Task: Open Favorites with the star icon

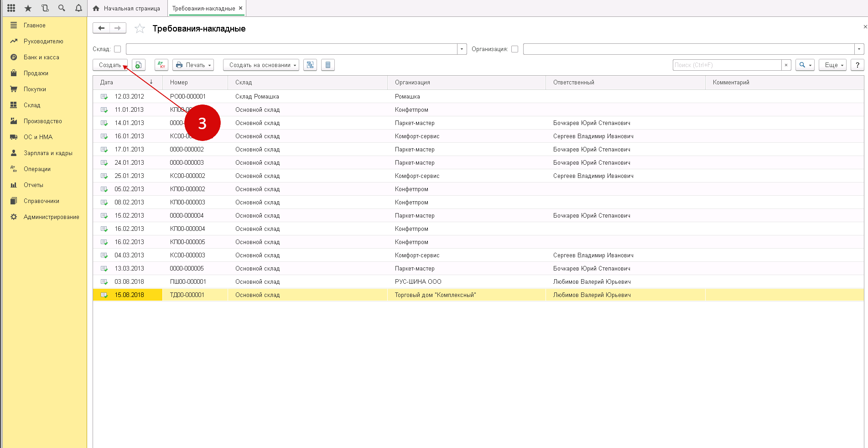Action: (x=28, y=8)
